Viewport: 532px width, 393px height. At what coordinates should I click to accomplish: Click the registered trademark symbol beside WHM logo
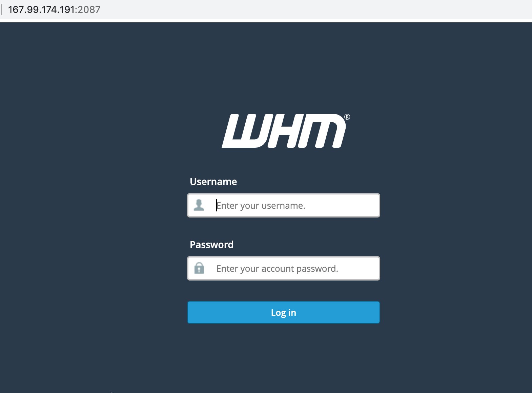point(347,117)
